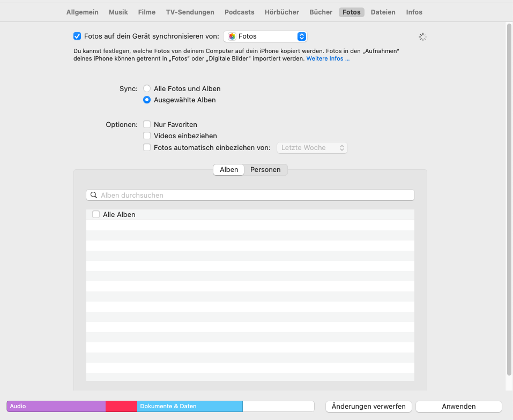
Task: Click the search magnifier icon
Action: pyautogui.click(x=94, y=195)
